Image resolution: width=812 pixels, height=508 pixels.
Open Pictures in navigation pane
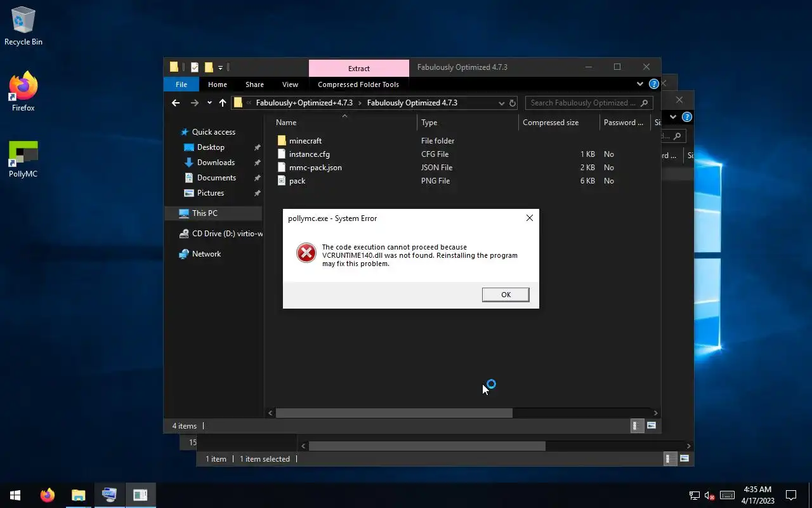click(x=210, y=193)
